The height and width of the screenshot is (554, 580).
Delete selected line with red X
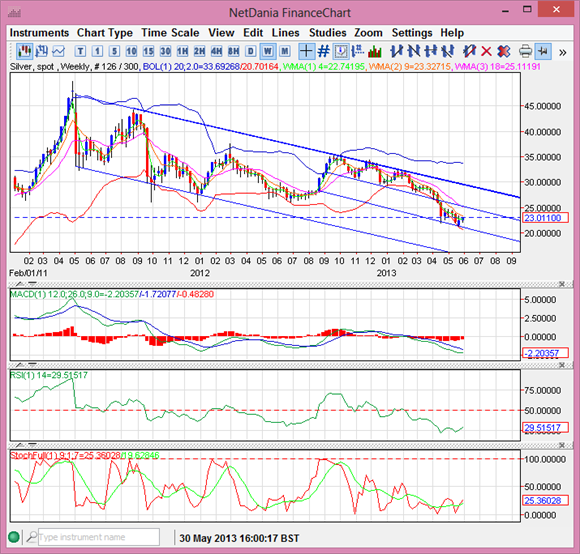[x=486, y=51]
